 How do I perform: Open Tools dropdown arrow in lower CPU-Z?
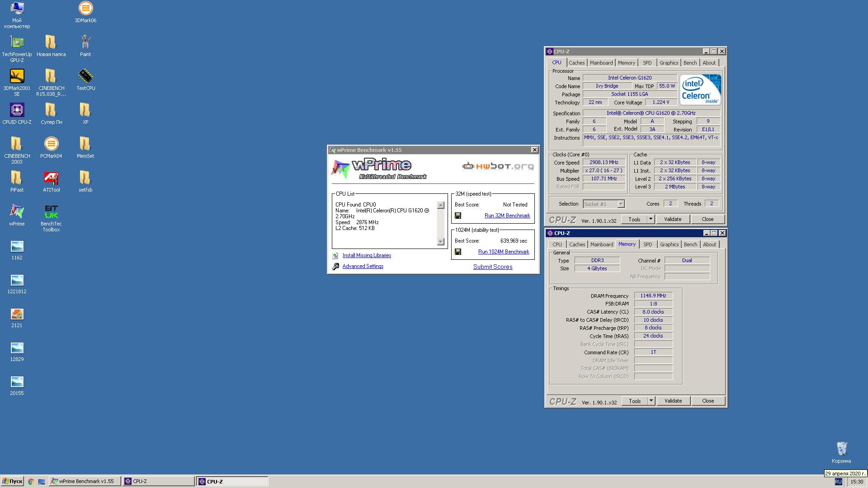tap(651, 401)
